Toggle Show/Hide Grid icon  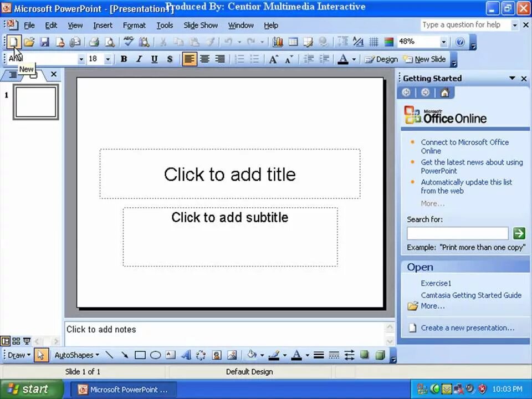coord(374,42)
